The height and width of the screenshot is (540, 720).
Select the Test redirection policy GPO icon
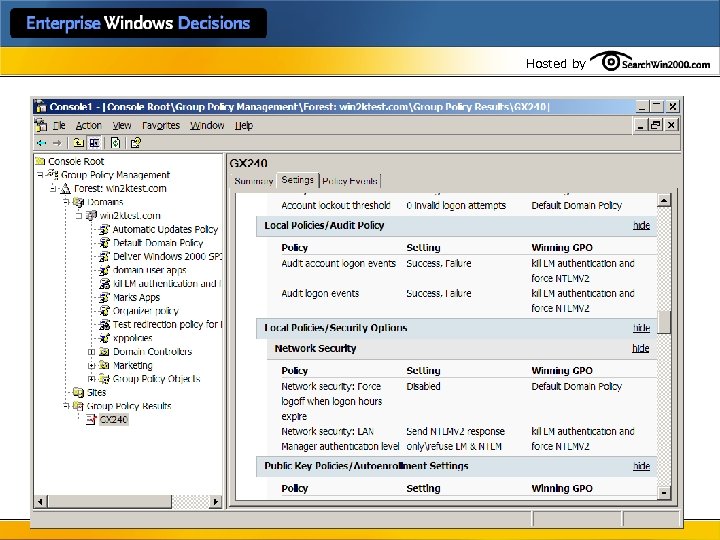tap(104, 324)
